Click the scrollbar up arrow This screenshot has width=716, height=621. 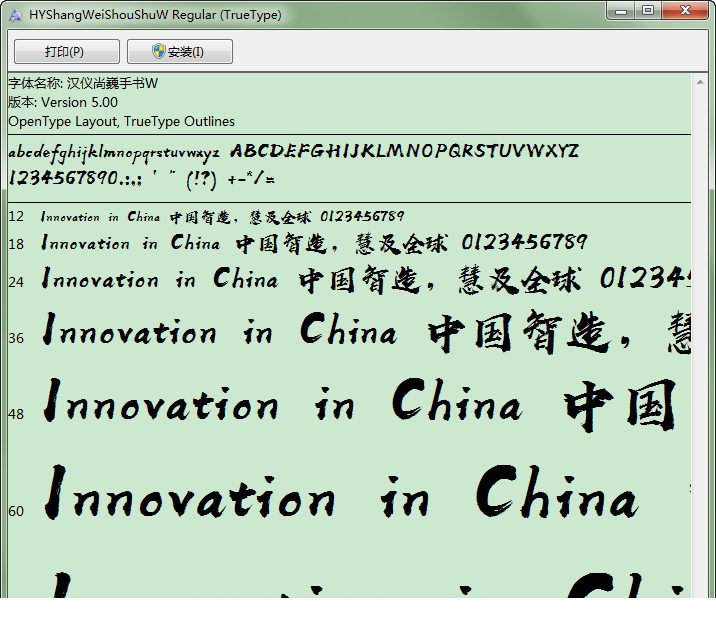pos(700,83)
